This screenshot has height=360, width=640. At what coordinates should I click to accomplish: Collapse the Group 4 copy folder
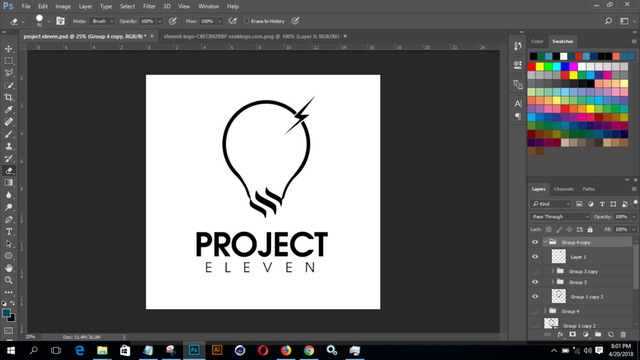tap(545, 242)
